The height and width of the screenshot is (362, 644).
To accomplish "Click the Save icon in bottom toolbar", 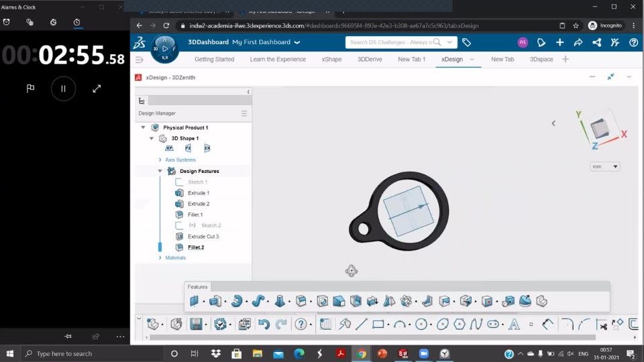I will pyautogui.click(x=196, y=324).
